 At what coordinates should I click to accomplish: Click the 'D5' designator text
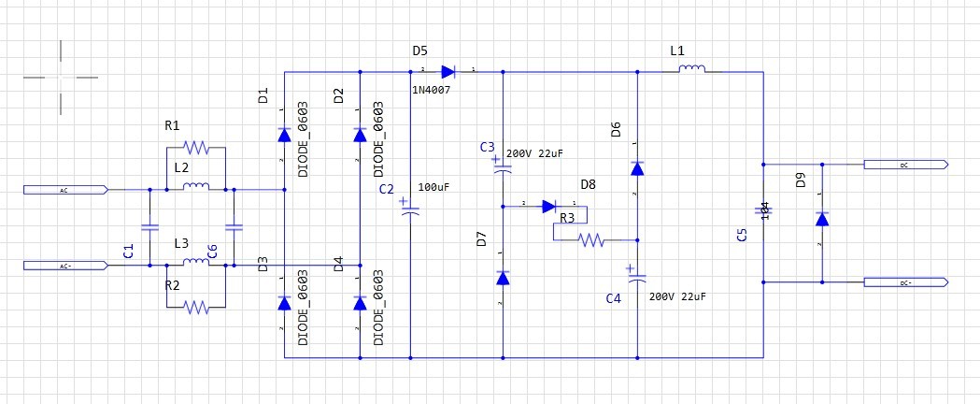pos(419,50)
